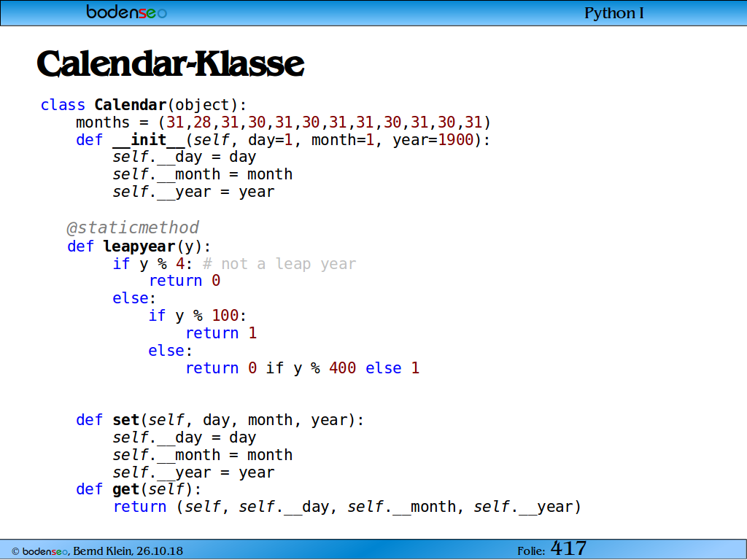Click the 'if y % 100:' condition
This screenshot has height=560, width=747.
pyautogui.click(x=198, y=316)
